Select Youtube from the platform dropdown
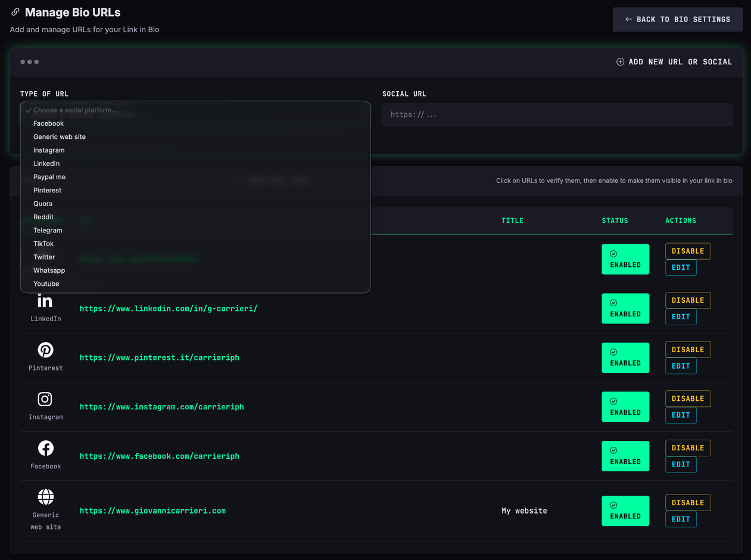This screenshot has height=560, width=751. tap(46, 284)
